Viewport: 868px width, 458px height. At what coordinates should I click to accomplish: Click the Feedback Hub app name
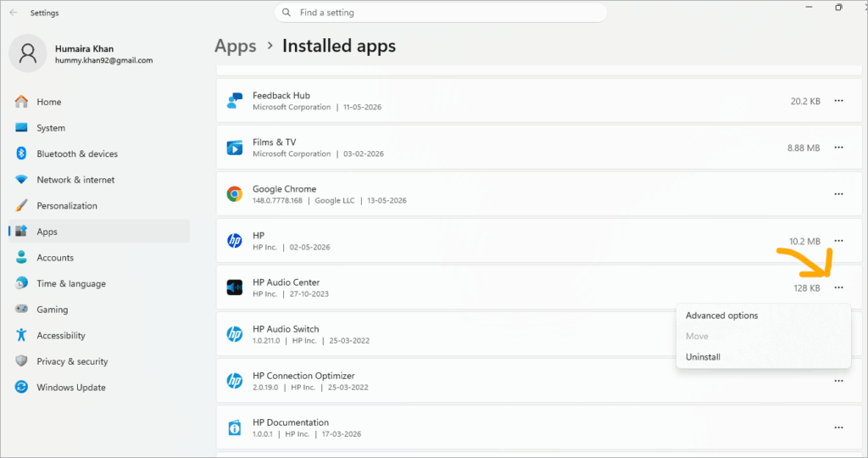(281, 95)
